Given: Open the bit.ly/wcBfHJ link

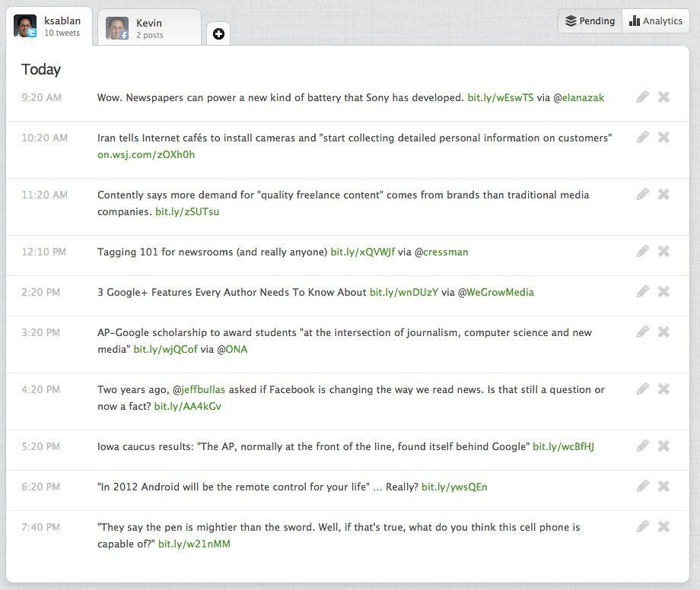Looking at the screenshot, I should (x=563, y=446).
